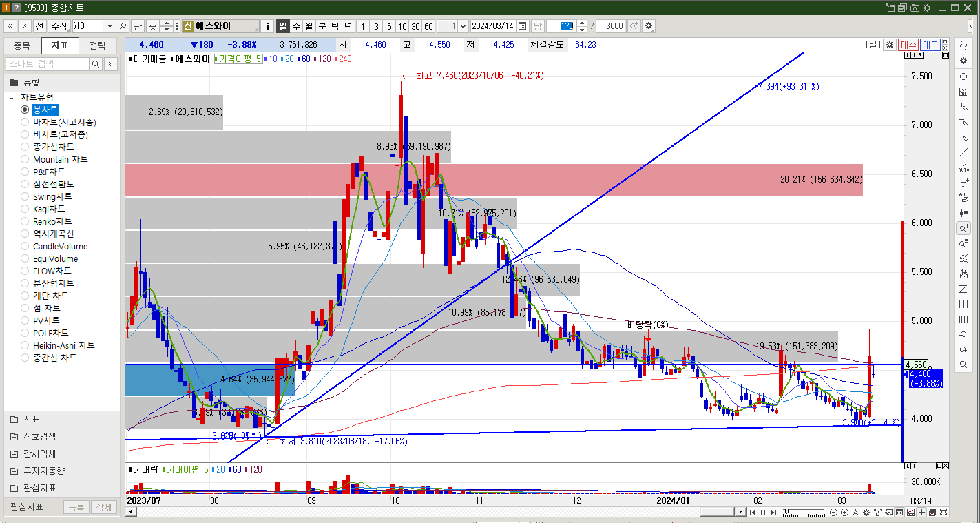Viewport: 980px width, 523px height.
Task: Click the pause replay button
Action: tap(762, 512)
